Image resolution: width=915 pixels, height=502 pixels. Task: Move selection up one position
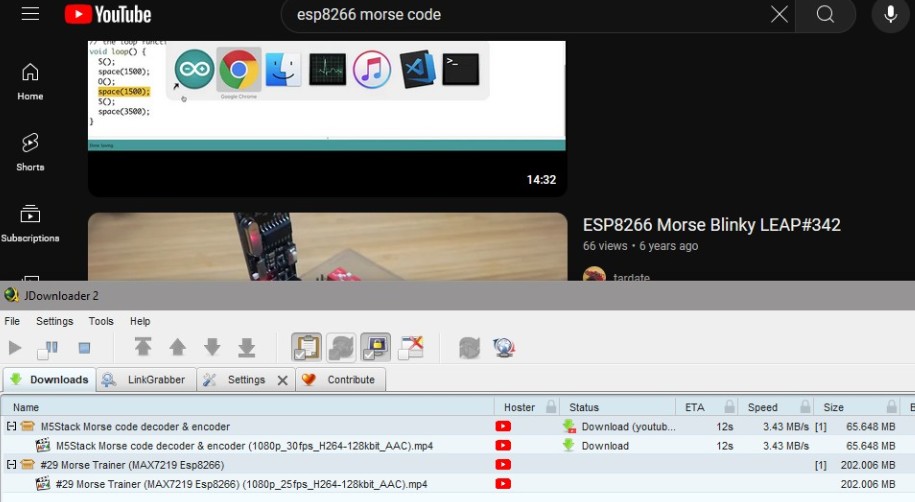177,347
